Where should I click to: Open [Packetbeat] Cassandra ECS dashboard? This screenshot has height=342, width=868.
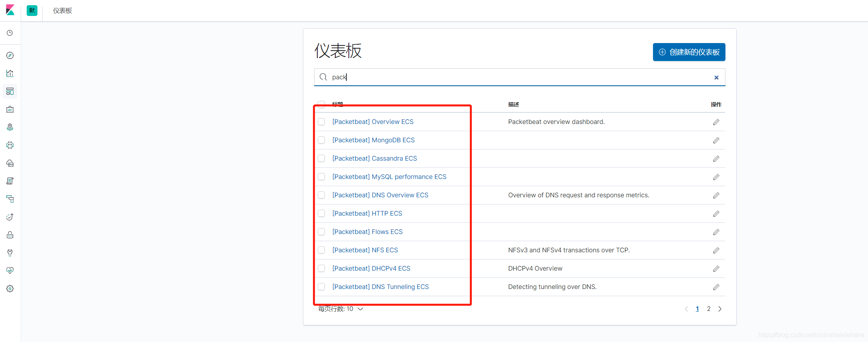tap(375, 158)
